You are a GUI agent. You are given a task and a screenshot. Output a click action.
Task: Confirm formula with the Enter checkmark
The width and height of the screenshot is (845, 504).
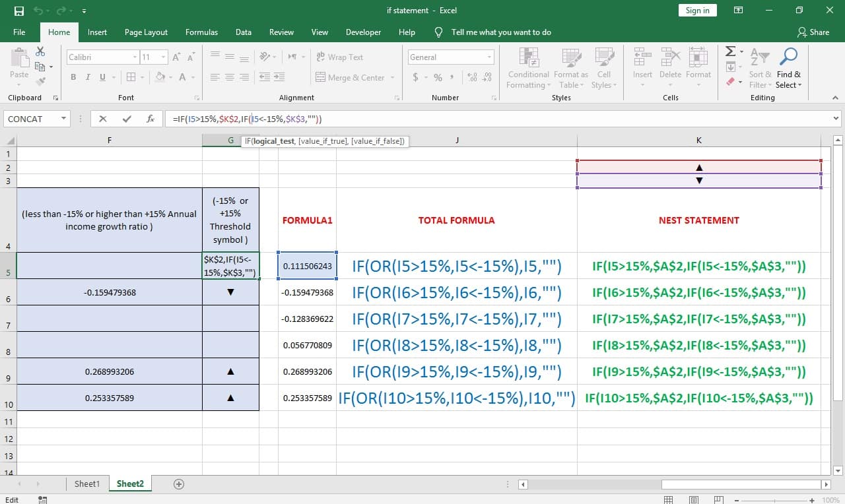(x=127, y=119)
